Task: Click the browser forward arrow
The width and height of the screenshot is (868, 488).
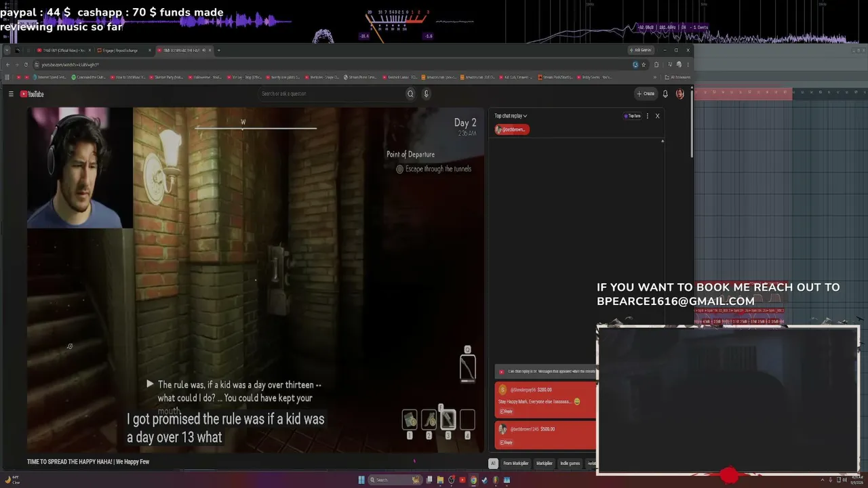Action: tap(17, 64)
